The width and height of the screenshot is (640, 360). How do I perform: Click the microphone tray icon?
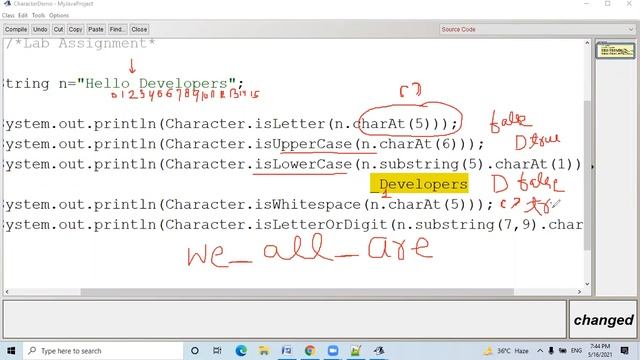pos(551,351)
